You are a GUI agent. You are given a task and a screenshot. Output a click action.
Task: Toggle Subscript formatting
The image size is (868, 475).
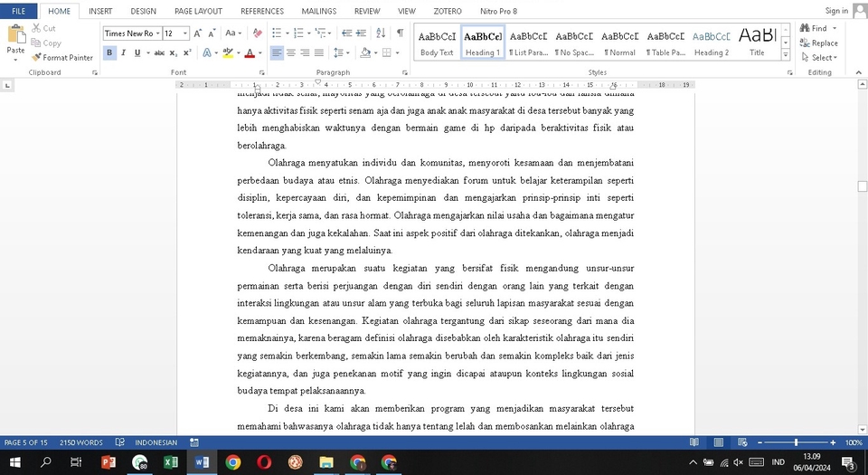click(x=174, y=52)
